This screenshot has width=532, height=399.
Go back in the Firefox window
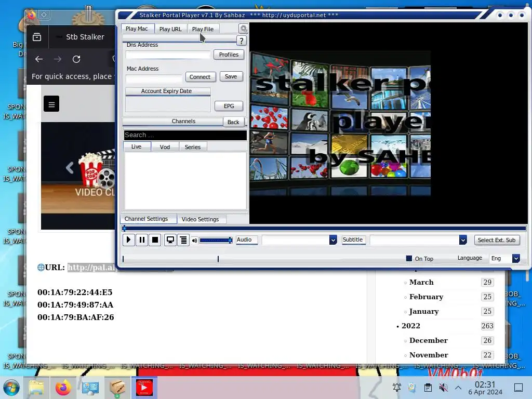pos(39,59)
